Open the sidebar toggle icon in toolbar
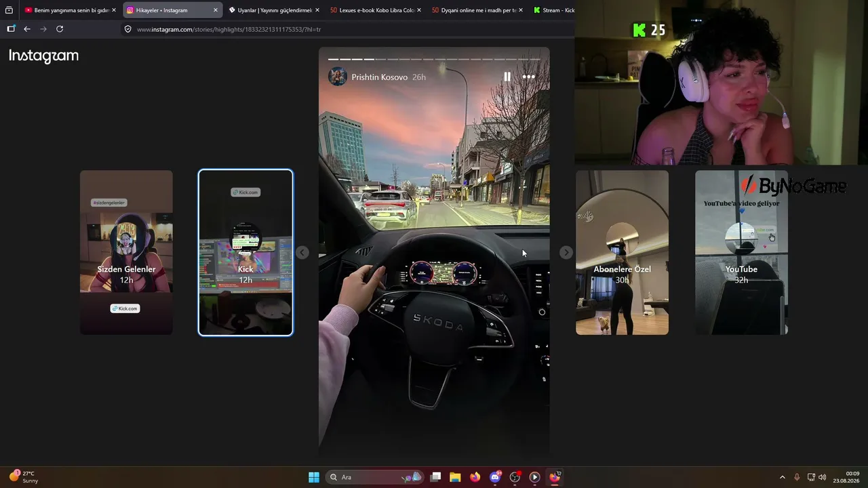The height and width of the screenshot is (488, 868). point(11,29)
